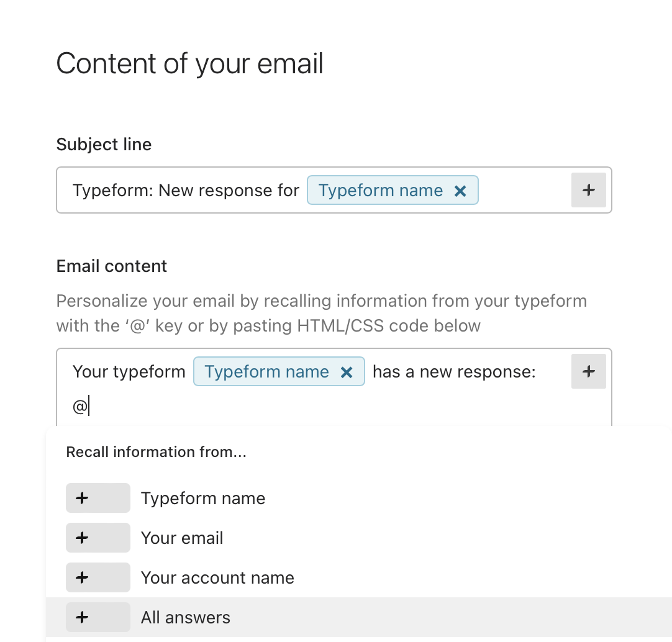Click inside the Subject line input field
672x642 pixels.
(186, 190)
